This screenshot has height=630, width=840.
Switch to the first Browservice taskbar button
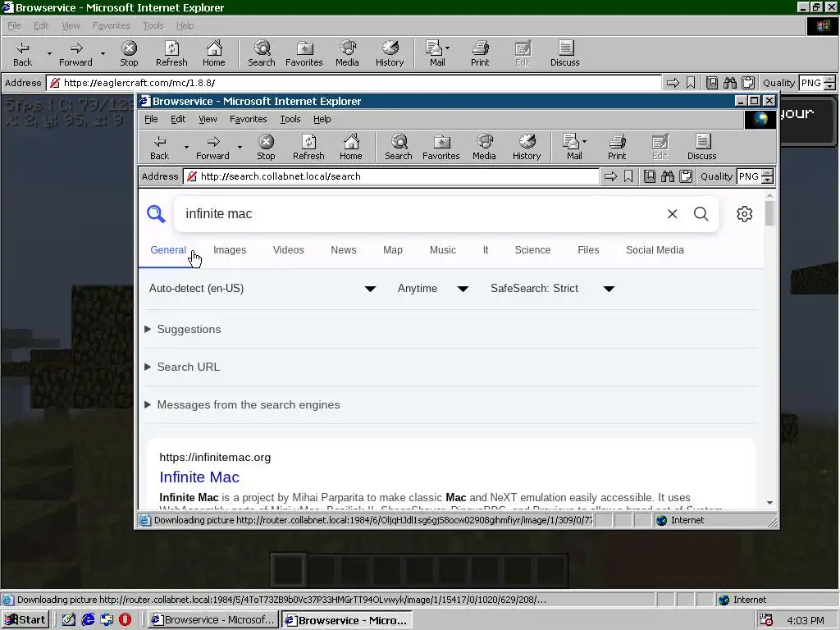point(213,620)
